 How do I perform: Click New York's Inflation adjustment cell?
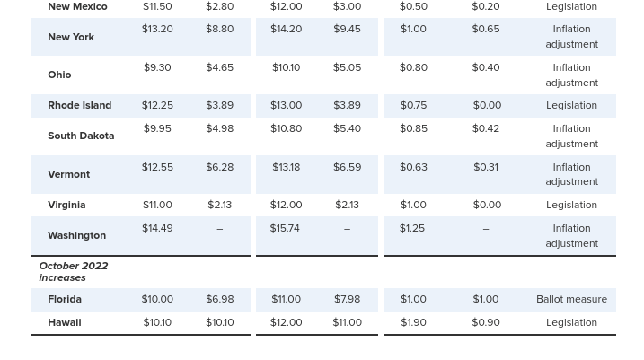[571, 37]
